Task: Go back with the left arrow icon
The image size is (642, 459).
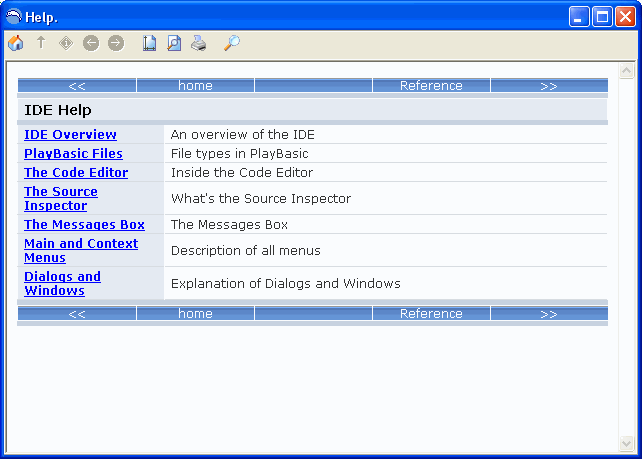Action: tap(91, 43)
